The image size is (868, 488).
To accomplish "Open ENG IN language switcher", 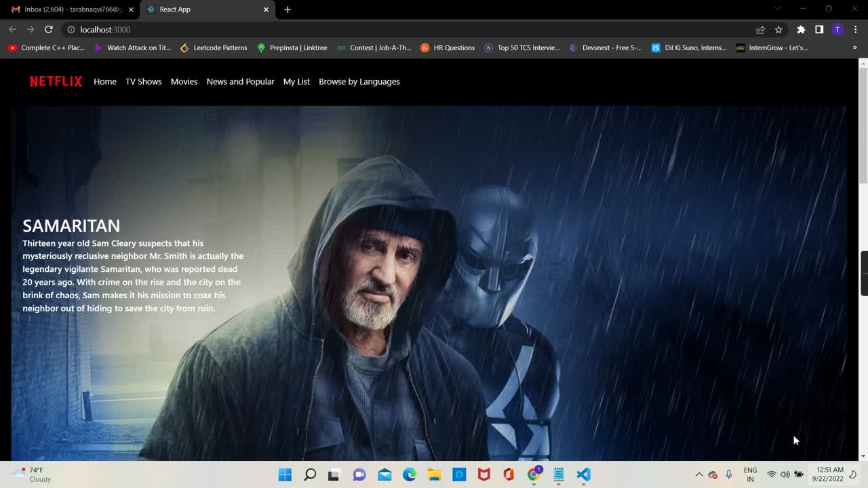I will [x=750, y=474].
